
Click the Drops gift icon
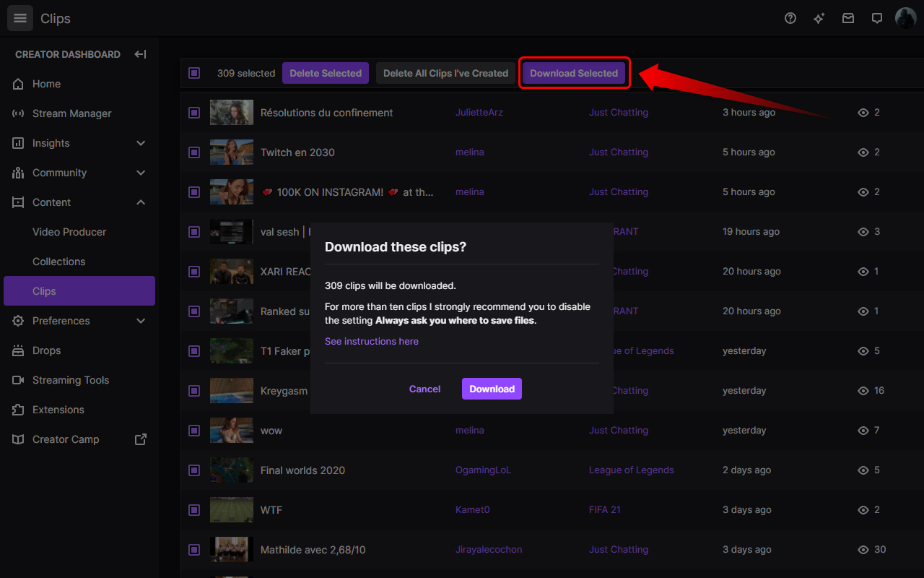click(x=19, y=350)
